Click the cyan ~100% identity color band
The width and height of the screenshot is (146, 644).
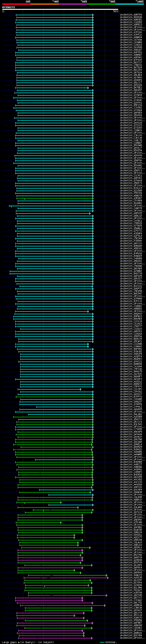click(130, 4)
